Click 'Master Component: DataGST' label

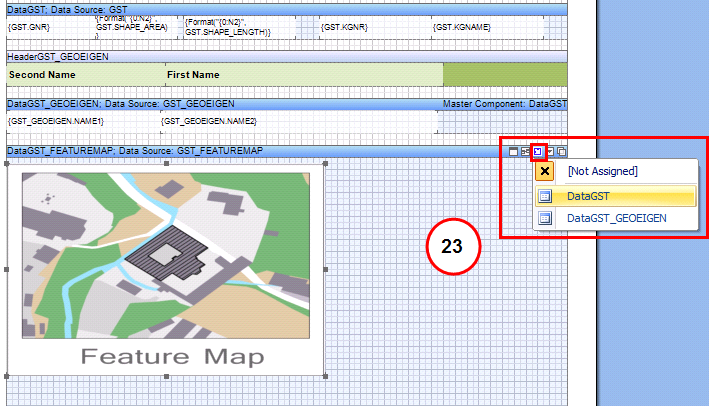tap(505, 104)
